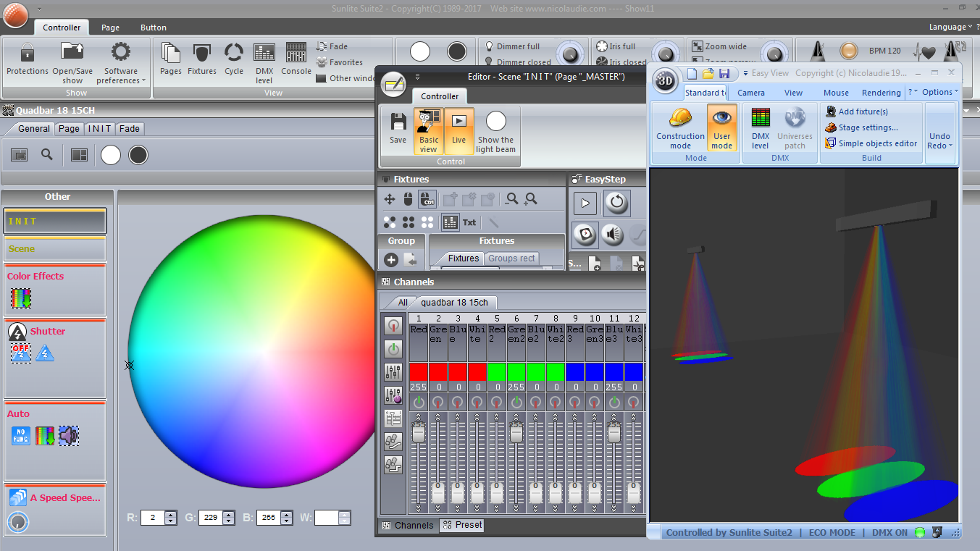Screen dimensions: 980x551
Task: Open the Pages view
Action: click(171, 58)
